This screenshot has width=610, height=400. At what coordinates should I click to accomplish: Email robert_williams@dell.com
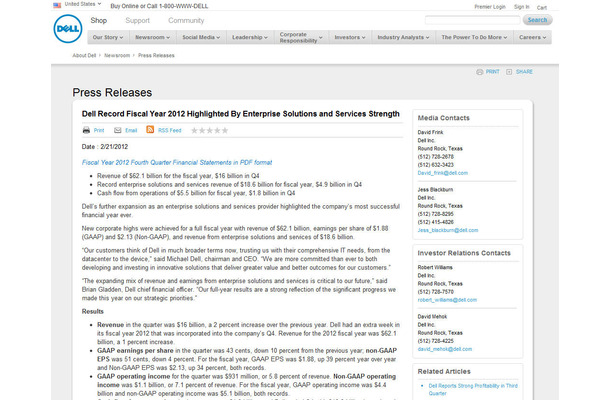(x=447, y=300)
